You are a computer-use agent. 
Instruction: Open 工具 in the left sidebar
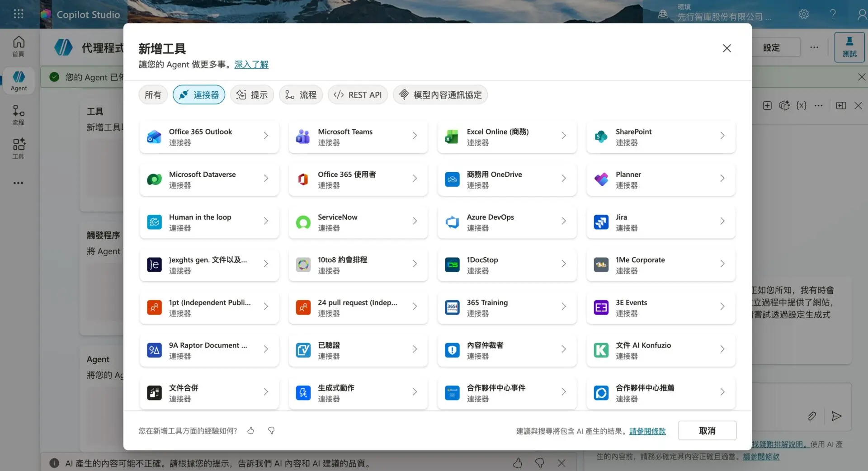pos(19,149)
